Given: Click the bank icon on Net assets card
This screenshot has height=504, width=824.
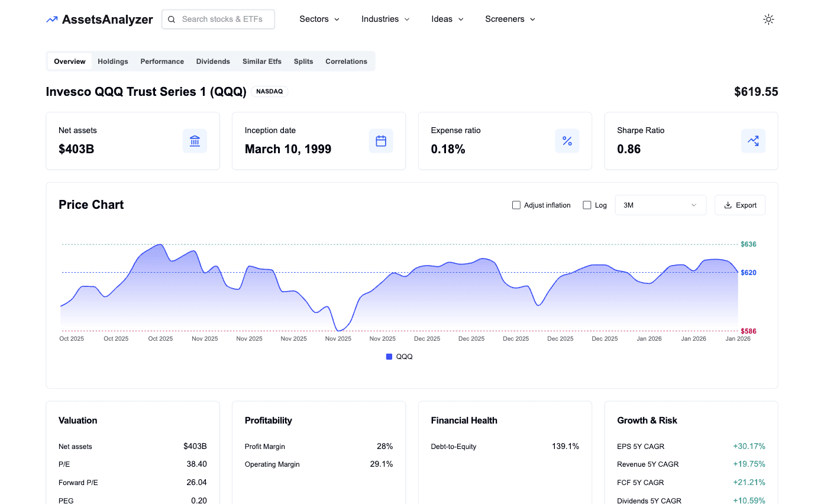Looking at the screenshot, I should click(x=195, y=141).
